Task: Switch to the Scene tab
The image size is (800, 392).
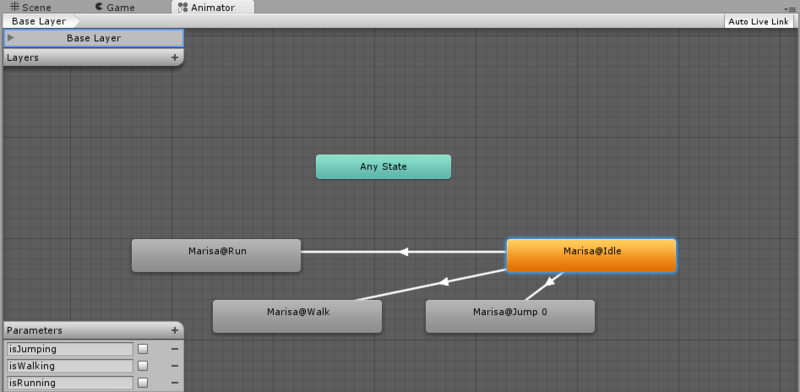Action: (x=31, y=7)
